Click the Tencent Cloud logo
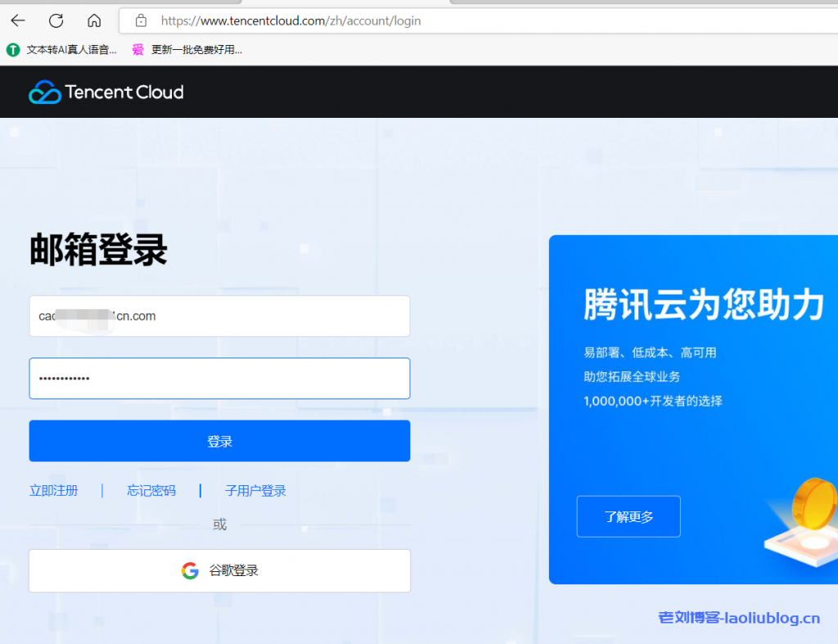Image resolution: width=838 pixels, height=644 pixels. click(x=106, y=92)
